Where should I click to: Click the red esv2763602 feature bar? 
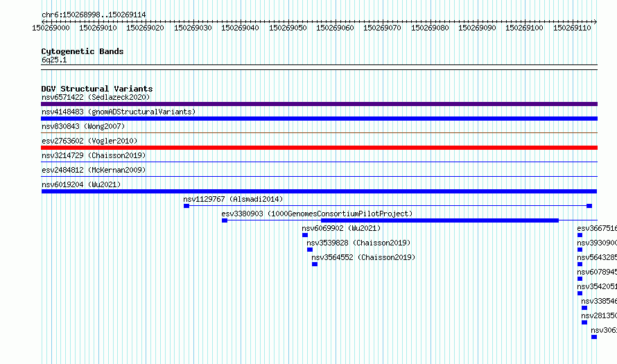click(319, 148)
